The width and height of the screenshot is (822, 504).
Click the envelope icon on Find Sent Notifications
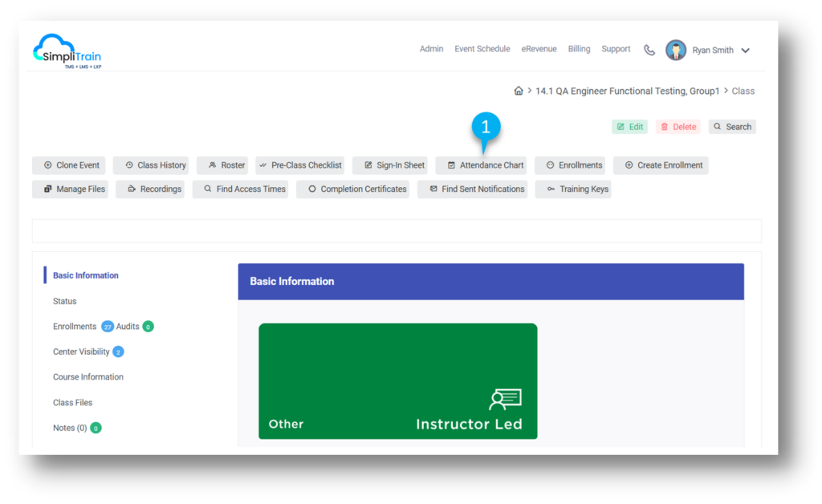432,189
